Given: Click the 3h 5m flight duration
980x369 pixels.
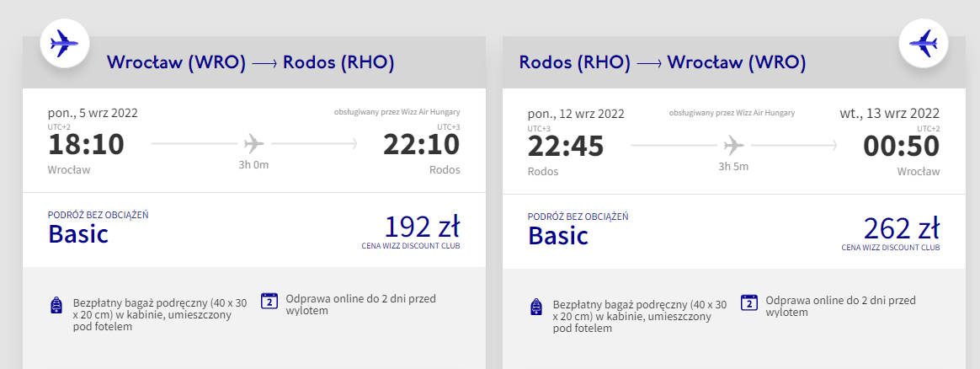Looking at the screenshot, I should [734, 166].
